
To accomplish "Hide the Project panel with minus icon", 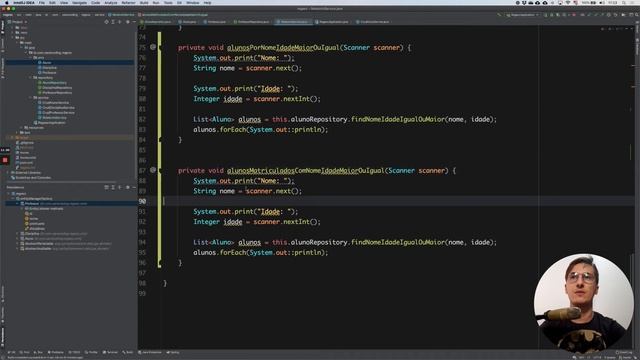I will pos(134,22).
